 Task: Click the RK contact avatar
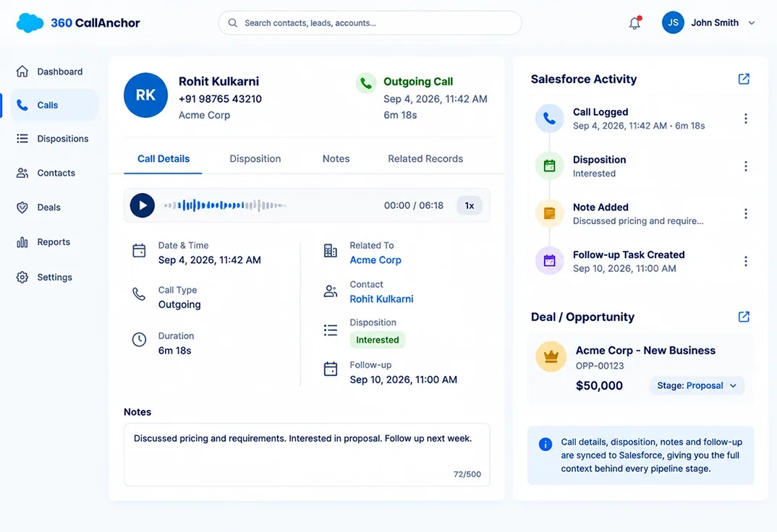click(x=145, y=95)
